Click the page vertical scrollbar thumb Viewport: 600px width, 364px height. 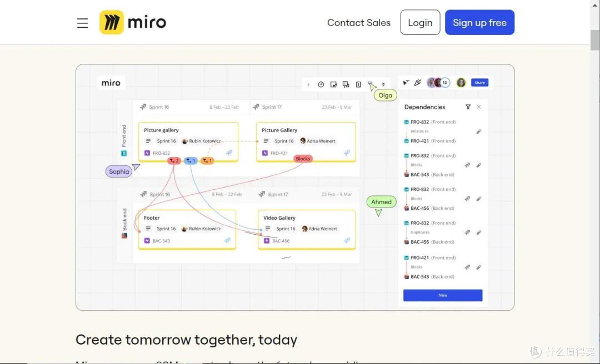[x=594, y=40]
